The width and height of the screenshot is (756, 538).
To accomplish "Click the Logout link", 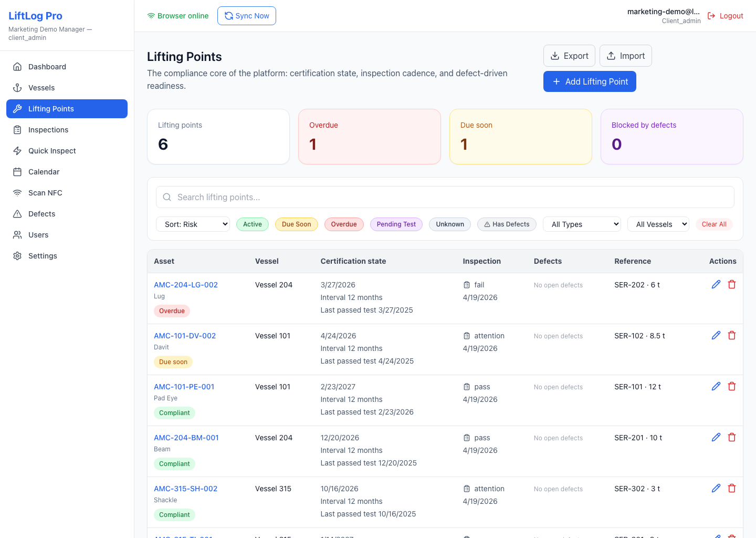I will (726, 16).
